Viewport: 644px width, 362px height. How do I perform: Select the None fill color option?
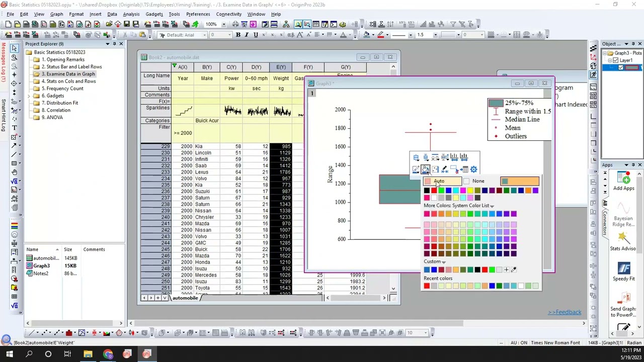[x=474, y=182]
